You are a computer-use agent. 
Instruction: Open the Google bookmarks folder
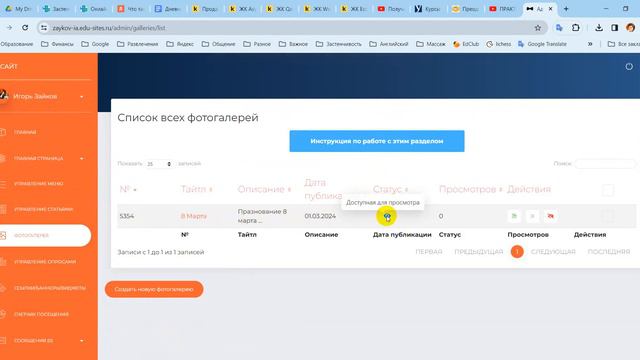(95, 44)
